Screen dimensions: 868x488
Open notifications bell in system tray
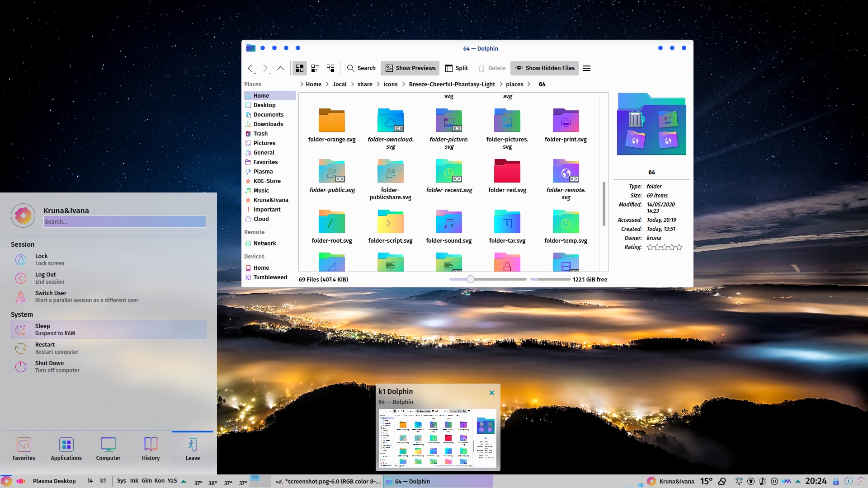click(739, 481)
